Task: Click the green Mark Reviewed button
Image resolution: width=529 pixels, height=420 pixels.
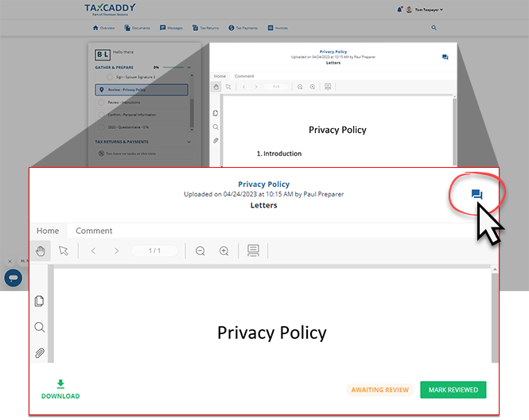Action: (x=453, y=390)
